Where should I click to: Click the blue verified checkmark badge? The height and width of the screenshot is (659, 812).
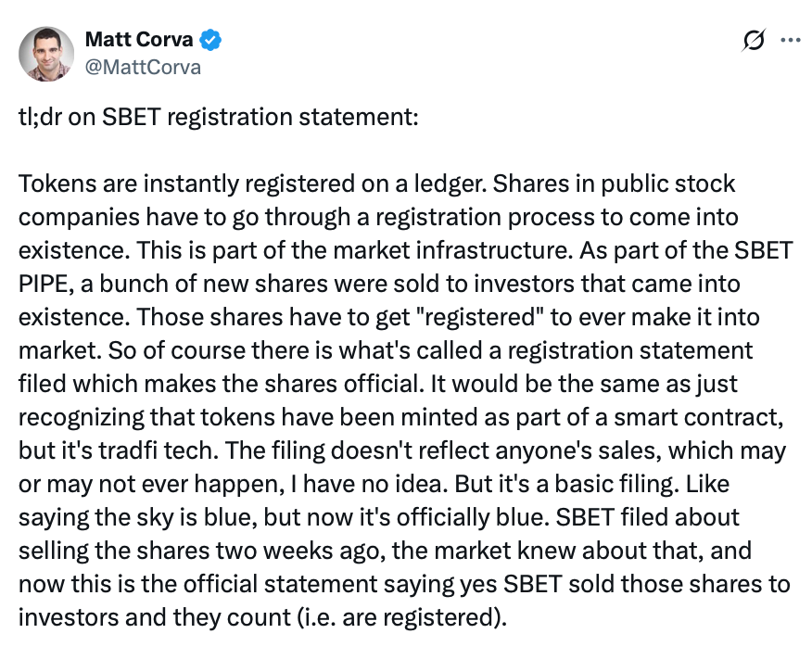tap(211, 40)
